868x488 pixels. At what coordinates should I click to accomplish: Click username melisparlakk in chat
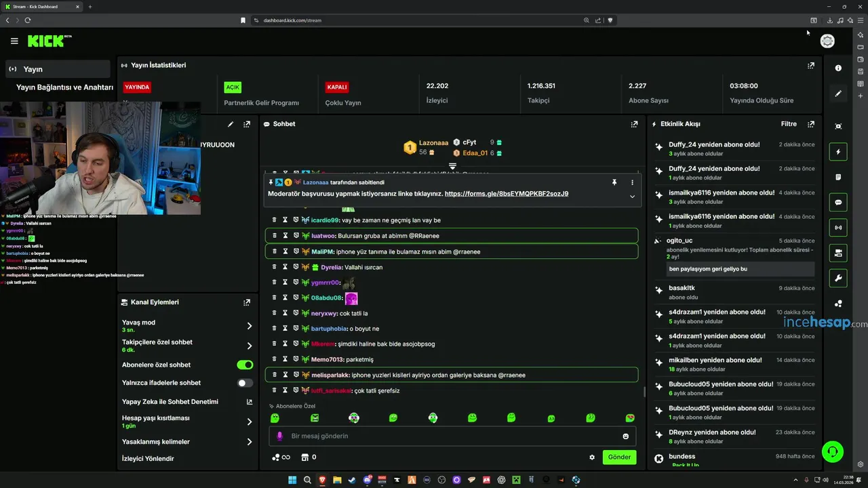pyautogui.click(x=330, y=375)
